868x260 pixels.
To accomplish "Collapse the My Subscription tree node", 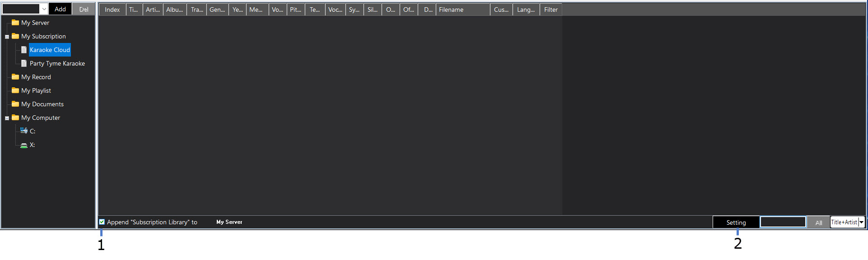I will [7, 37].
